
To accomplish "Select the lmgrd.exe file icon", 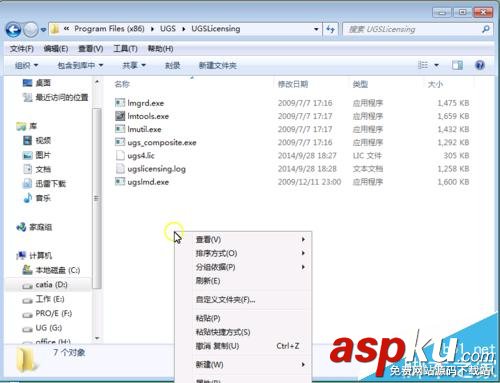I will click(120, 103).
